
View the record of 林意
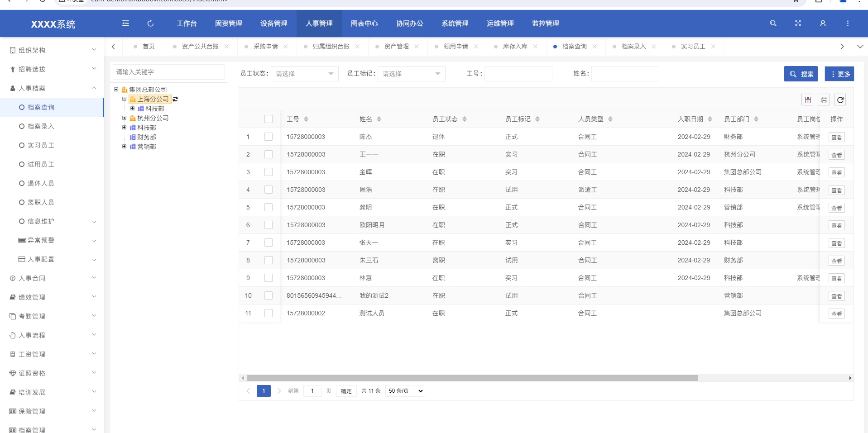click(x=837, y=278)
